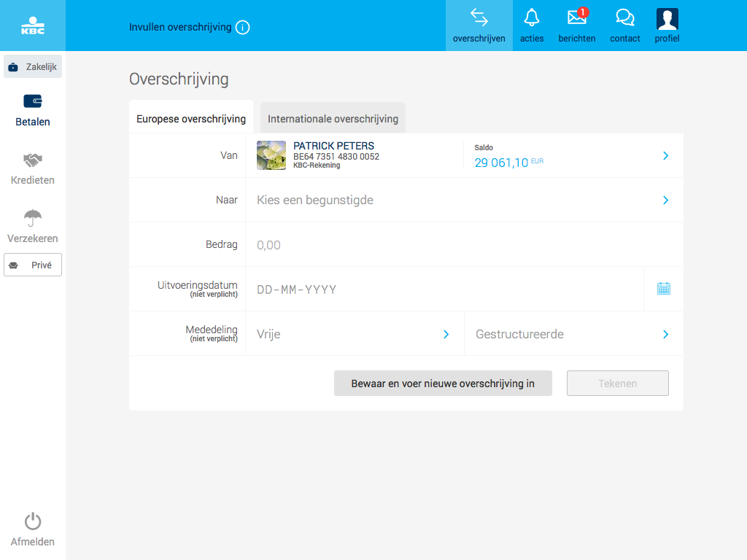This screenshot has width=747, height=560.
Task: Open the acties bell notifications
Action: [x=532, y=18]
